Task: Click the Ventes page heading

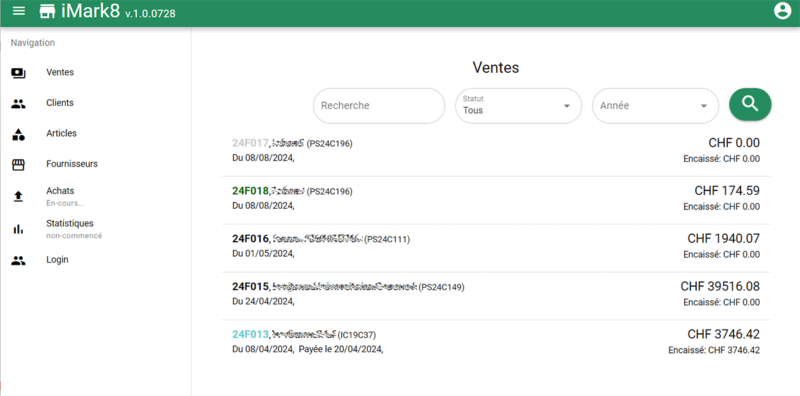Action: [x=495, y=67]
